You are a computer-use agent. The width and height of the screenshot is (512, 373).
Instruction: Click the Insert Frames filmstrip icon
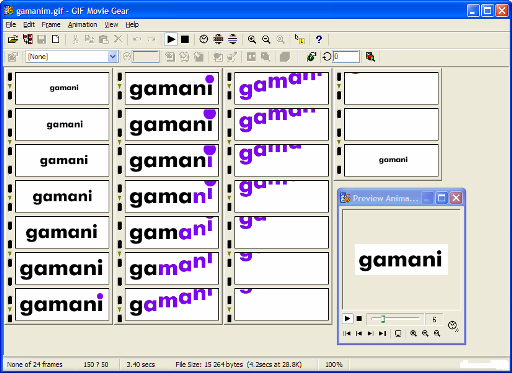[x=27, y=39]
